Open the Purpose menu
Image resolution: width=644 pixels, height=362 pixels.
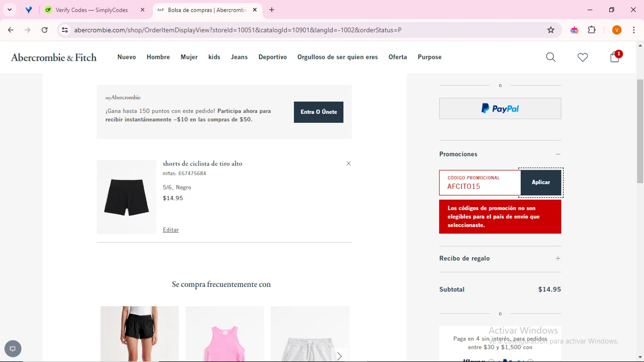(x=430, y=57)
